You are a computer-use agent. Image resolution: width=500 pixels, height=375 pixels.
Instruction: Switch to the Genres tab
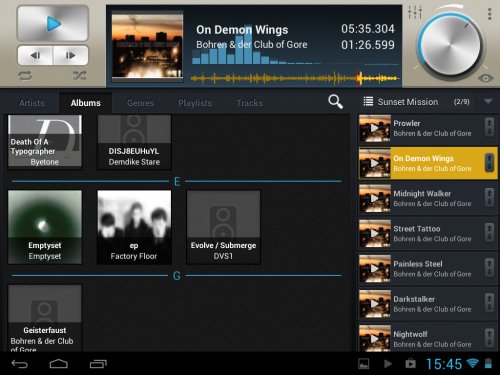click(140, 103)
